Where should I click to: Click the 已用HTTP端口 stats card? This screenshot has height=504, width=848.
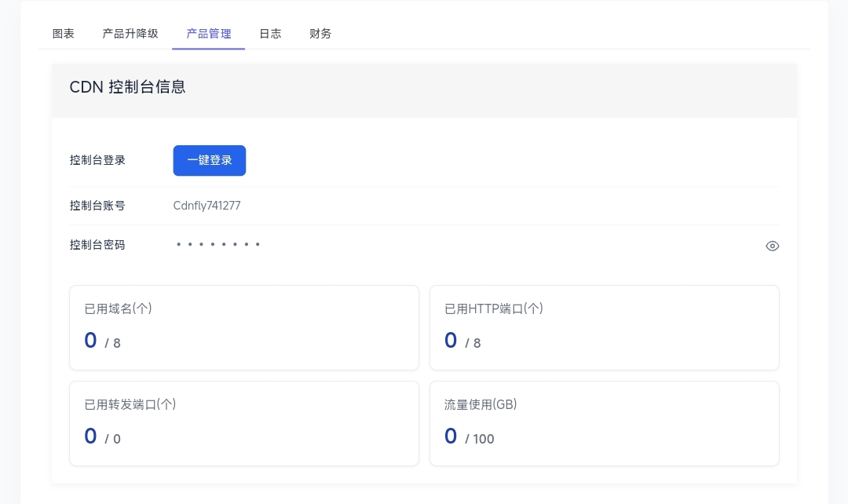coord(605,327)
